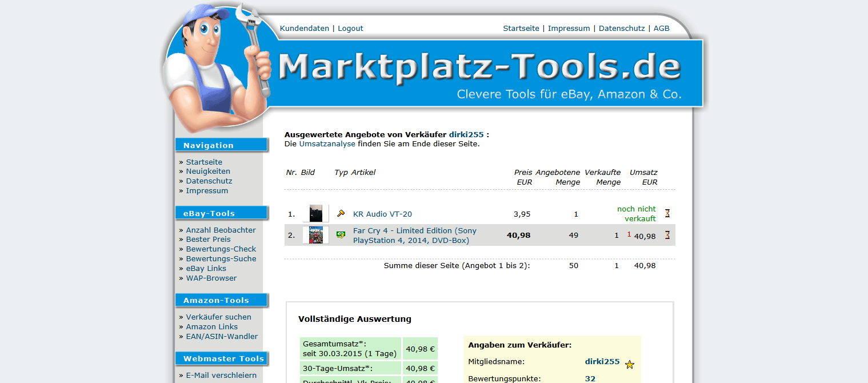
Task: Open the Kundendaten page in the header
Action: tap(304, 28)
